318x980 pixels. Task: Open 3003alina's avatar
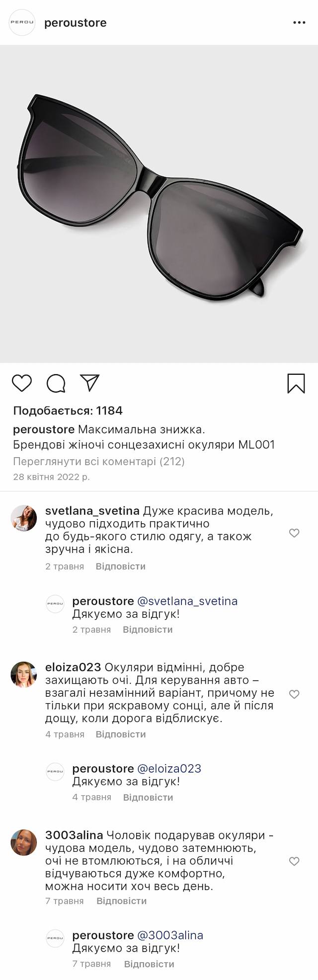click(x=24, y=842)
